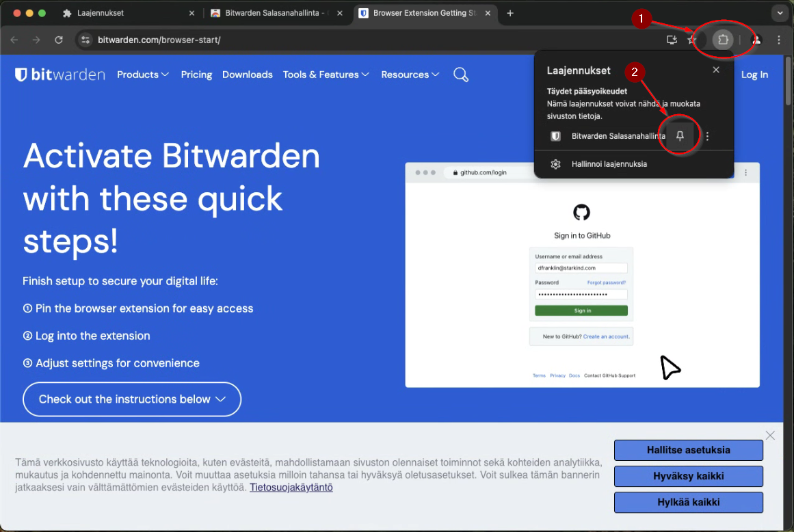The width and height of the screenshot is (794, 532).
Task: Close the Bitwarden Salasanahallinta tab
Action: (x=340, y=13)
